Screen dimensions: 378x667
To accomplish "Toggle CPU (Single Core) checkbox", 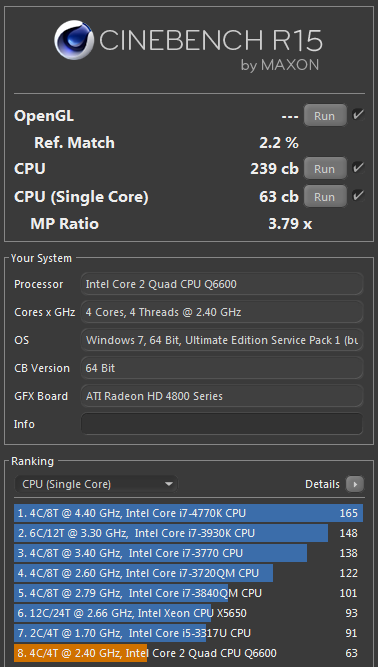I will click(x=358, y=196).
